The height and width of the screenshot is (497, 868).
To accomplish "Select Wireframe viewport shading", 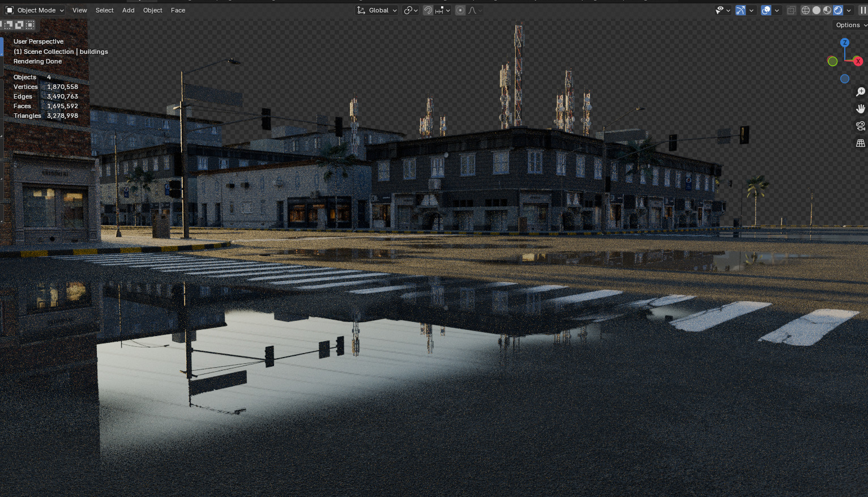I will click(x=806, y=10).
